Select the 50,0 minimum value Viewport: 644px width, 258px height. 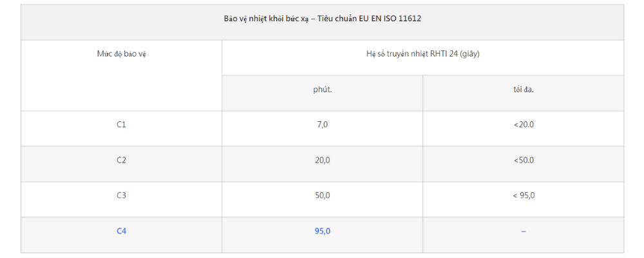pos(323,195)
